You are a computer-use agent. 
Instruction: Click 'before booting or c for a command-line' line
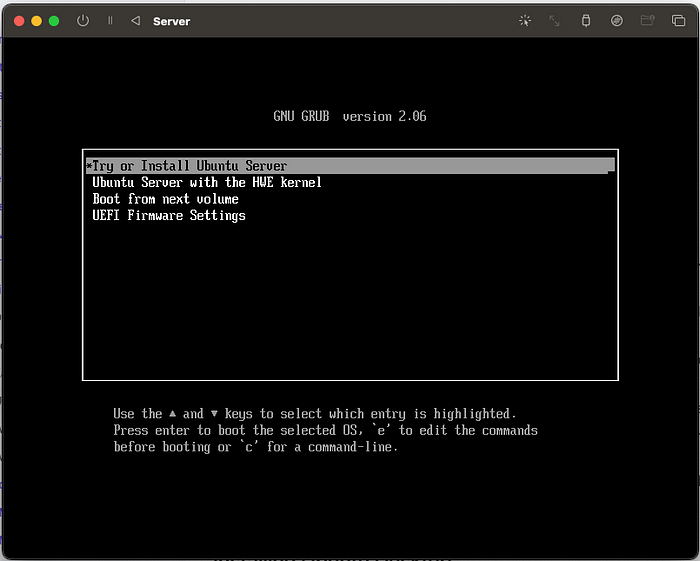click(255, 447)
